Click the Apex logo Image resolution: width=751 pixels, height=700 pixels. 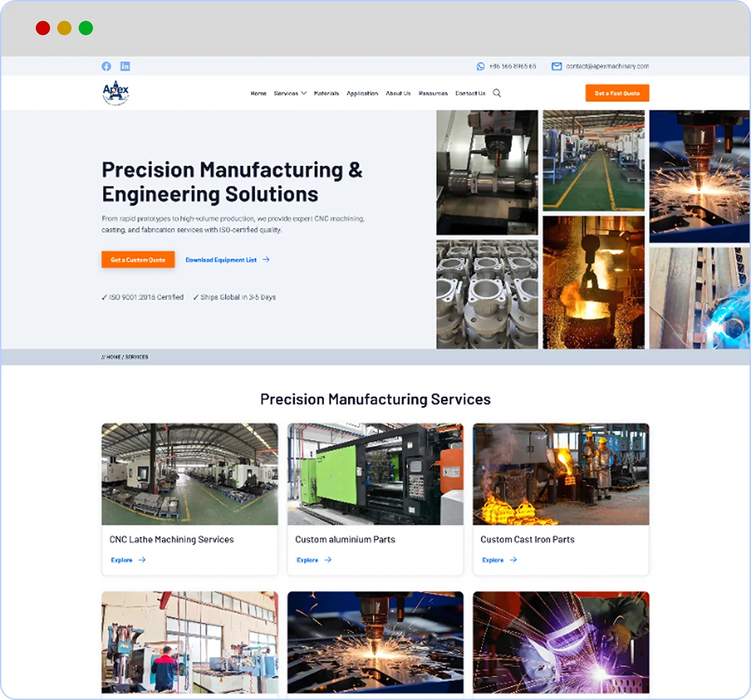point(115,91)
